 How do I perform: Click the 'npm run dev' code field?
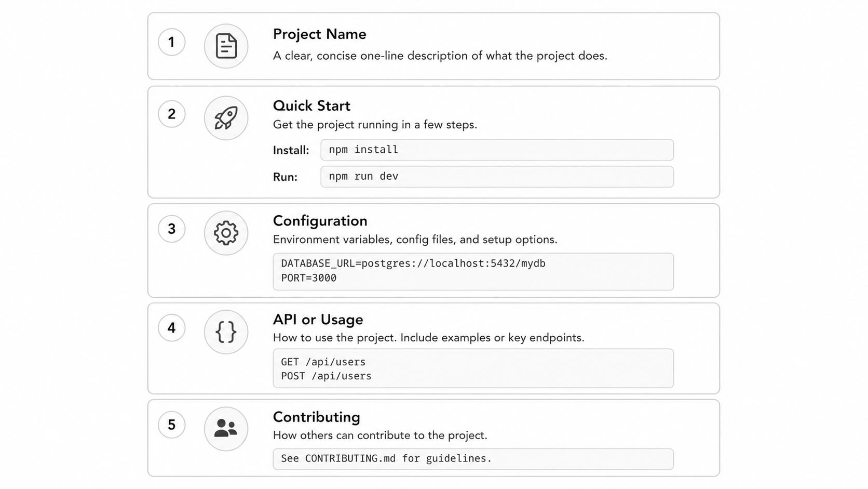pos(497,177)
